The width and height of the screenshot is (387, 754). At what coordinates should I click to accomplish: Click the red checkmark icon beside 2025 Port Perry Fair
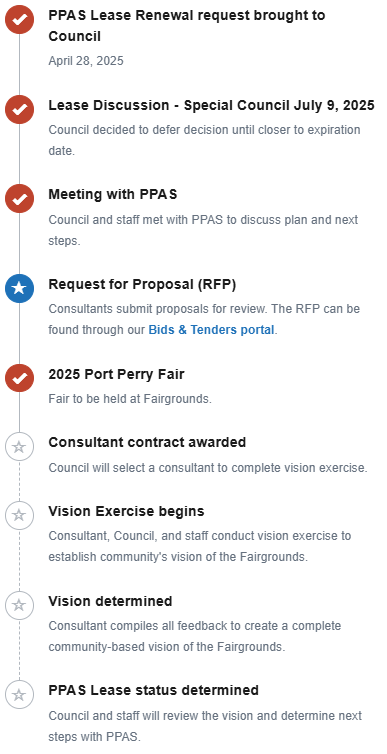pyautogui.click(x=19, y=378)
